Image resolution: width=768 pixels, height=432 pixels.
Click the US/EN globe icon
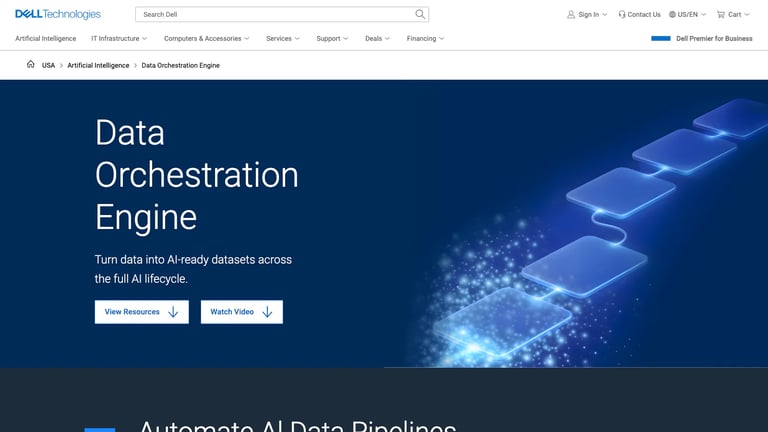672,15
